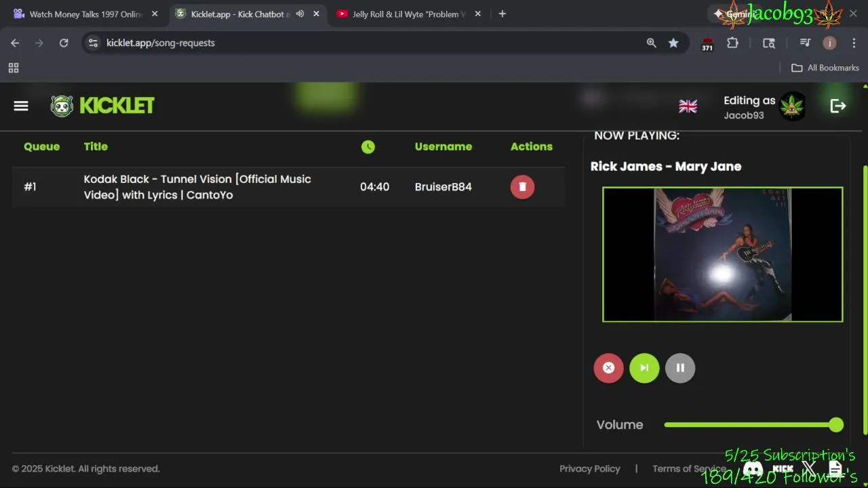
Task: Click the clock duration column header
Action: (368, 146)
